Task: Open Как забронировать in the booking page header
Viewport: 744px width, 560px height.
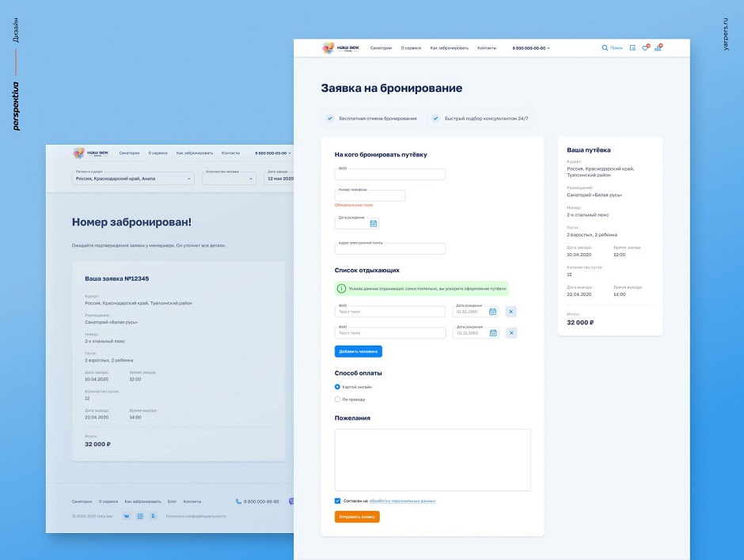Action: point(450,48)
